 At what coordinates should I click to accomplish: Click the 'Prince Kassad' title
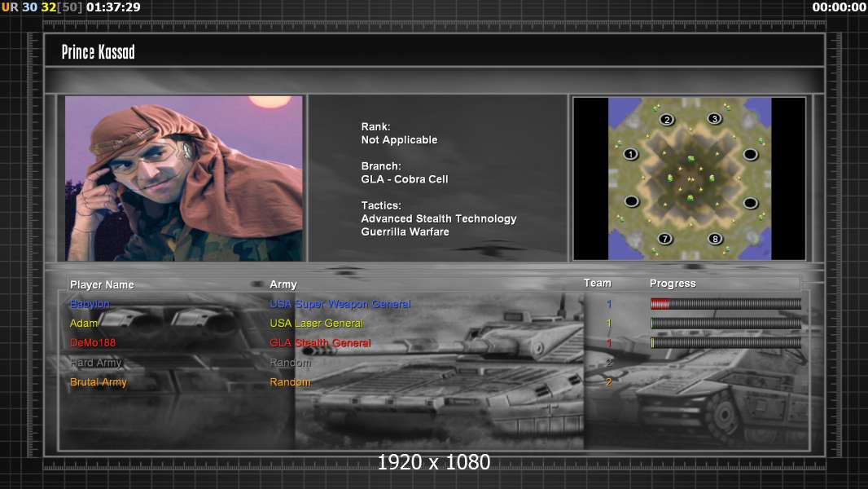98,52
